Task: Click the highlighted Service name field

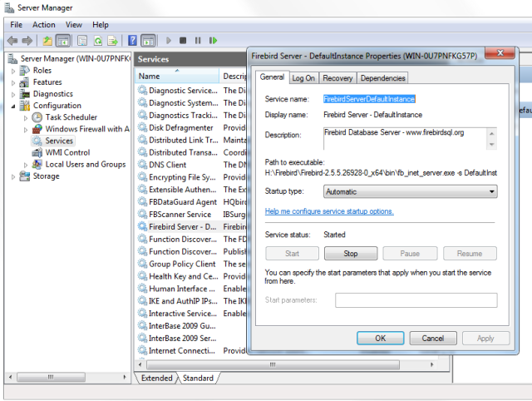Action: [x=369, y=99]
